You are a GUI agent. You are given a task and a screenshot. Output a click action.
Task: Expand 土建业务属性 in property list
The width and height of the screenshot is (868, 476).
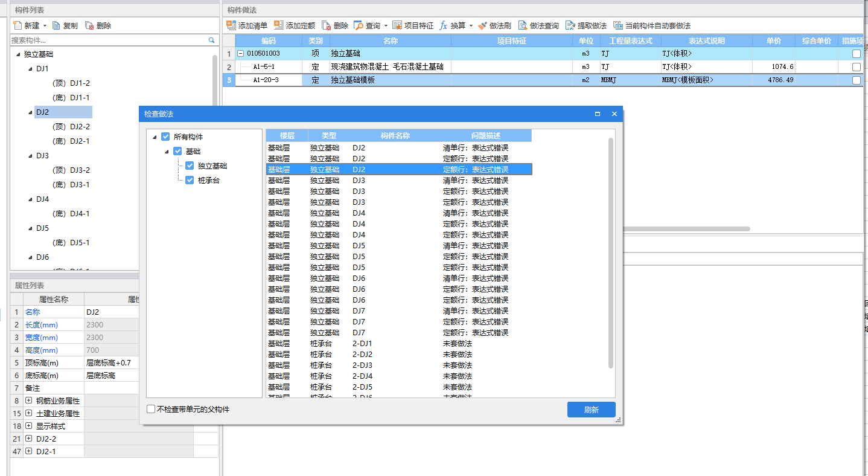pos(29,413)
